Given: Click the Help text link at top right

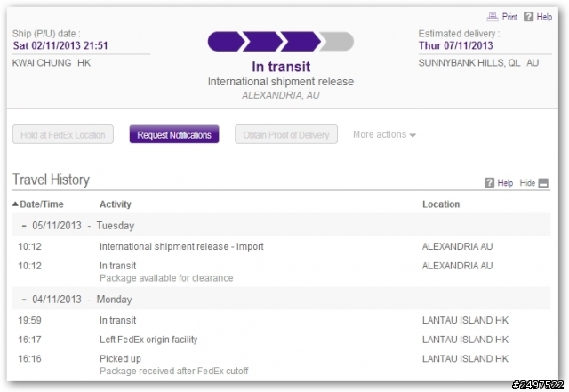Looking at the screenshot, I should pyautogui.click(x=544, y=17).
